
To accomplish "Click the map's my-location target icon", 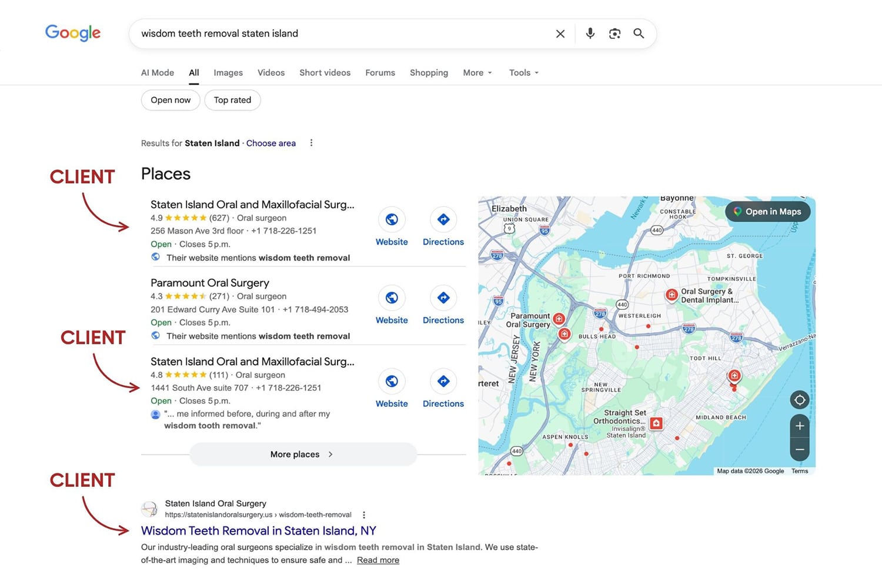I will [x=800, y=400].
